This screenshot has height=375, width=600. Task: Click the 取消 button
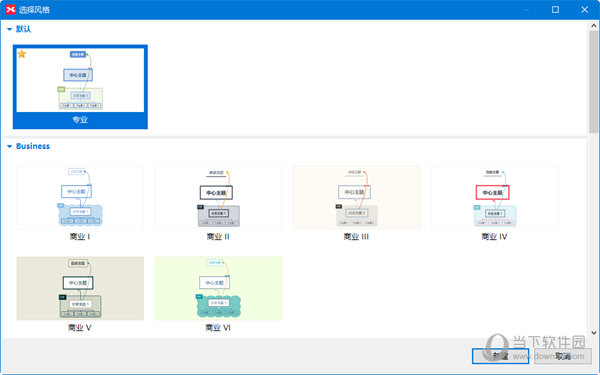[563, 356]
